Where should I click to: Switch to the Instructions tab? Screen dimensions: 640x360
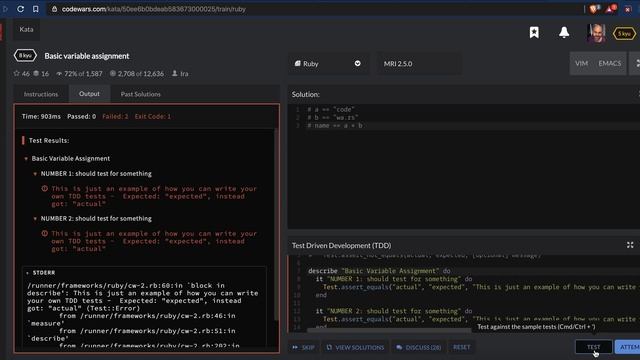41,94
